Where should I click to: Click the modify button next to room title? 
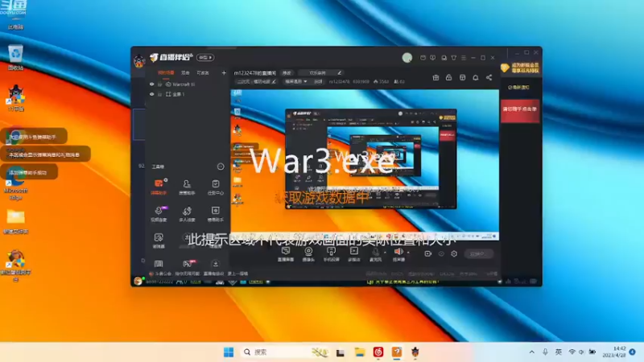[287, 72]
